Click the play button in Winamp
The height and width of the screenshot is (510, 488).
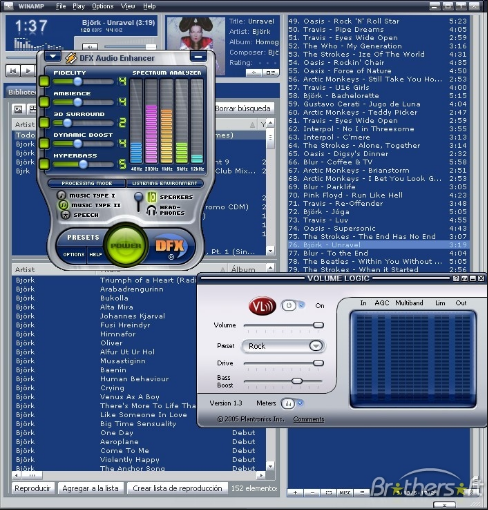point(28,71)
